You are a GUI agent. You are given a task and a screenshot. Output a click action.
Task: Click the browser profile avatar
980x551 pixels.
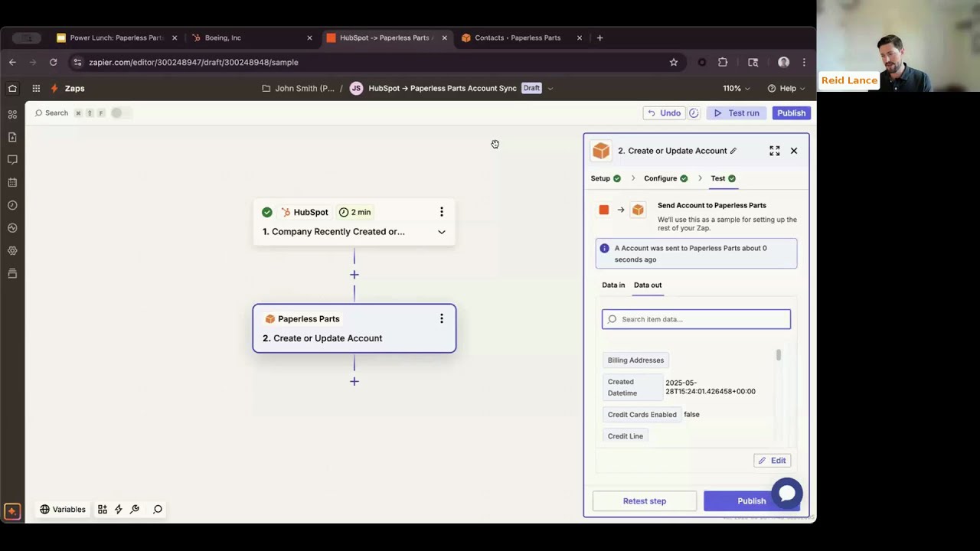pyautogui.click(x=783, y=62)
